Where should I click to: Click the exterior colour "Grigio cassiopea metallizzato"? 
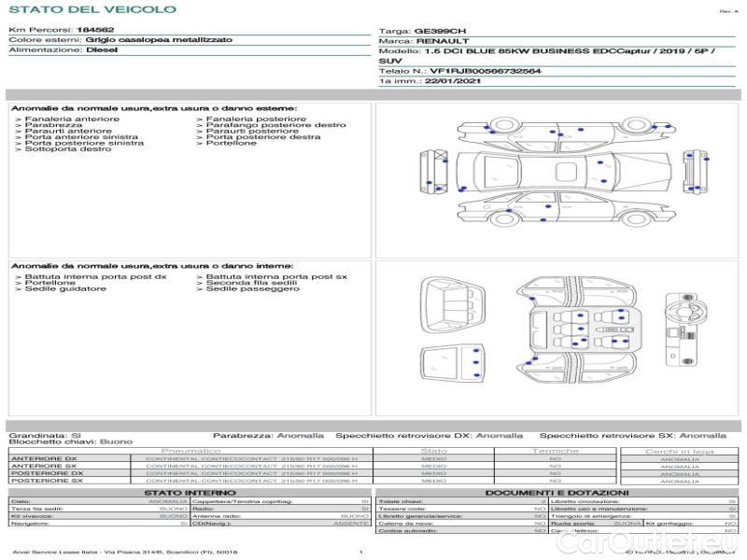tap(159, 39)
